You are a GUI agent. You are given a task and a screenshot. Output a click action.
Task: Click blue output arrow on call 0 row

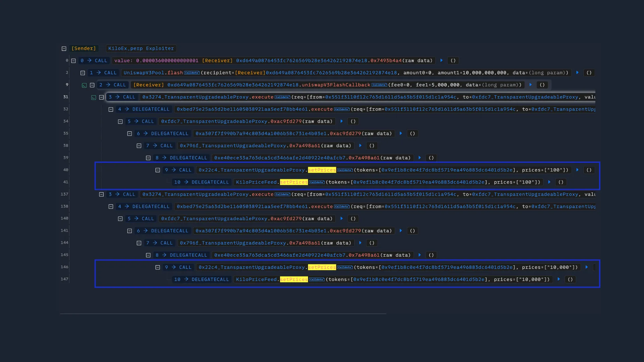[441, 60]
